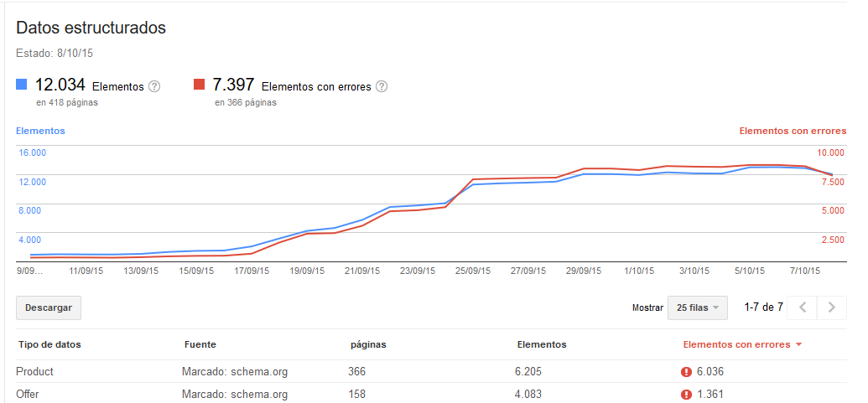Click the 10.000 right axis value
Screen dimensions: 868x403
tap(830, 153)
